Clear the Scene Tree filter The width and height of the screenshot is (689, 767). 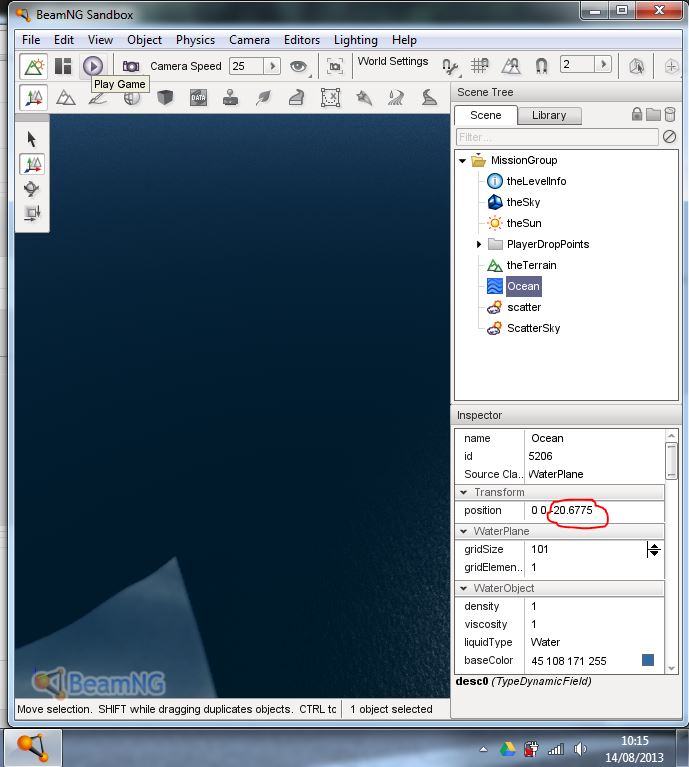tap(669, 136)
